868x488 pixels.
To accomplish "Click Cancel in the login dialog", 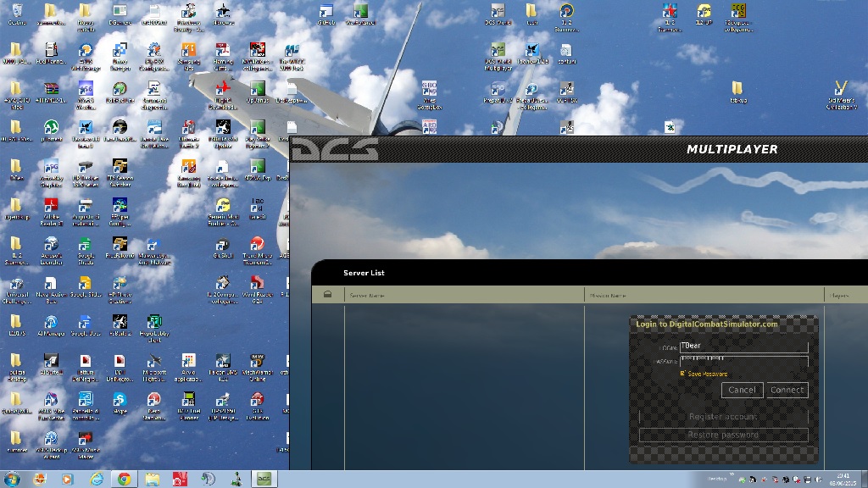I will click(742, 390).
